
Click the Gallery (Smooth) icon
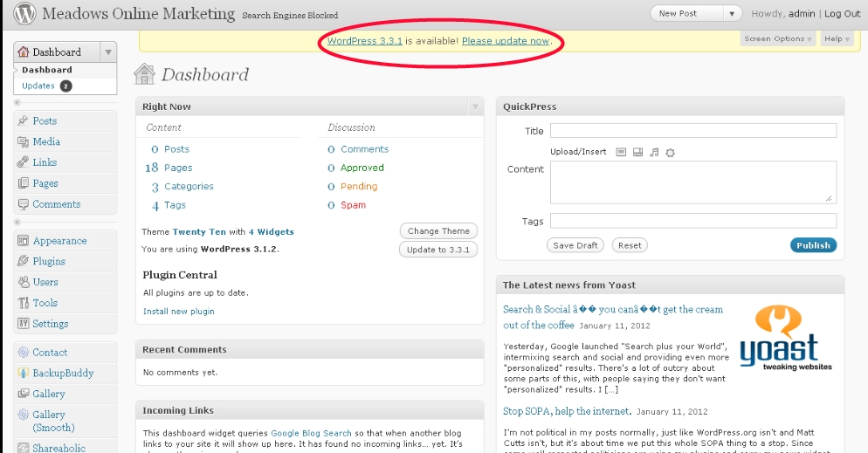(23, 415)
